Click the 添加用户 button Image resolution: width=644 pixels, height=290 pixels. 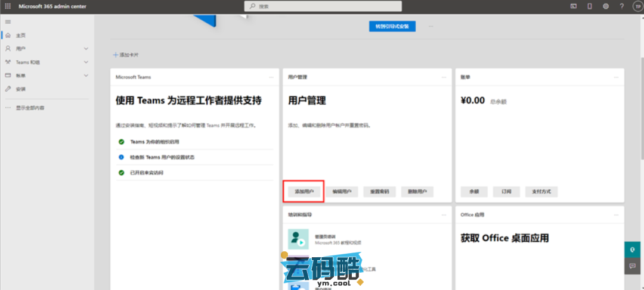305,192
